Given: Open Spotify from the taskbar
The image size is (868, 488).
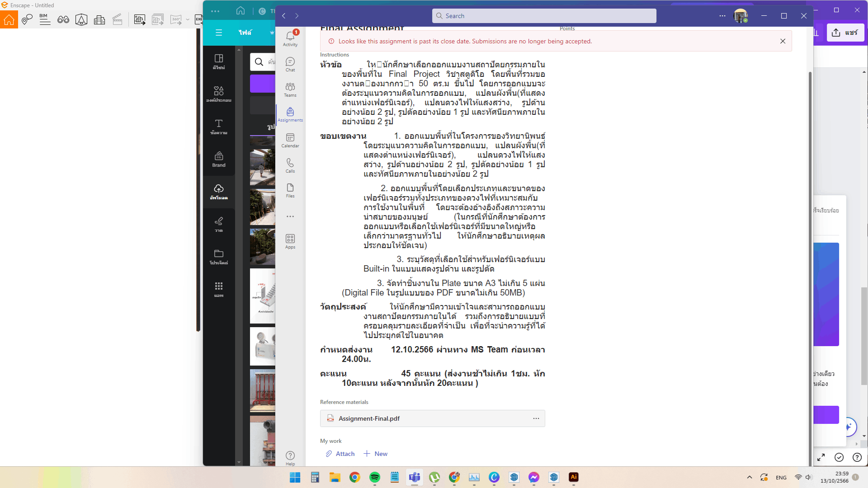Looking at the screenshot, I should (375, 477).
